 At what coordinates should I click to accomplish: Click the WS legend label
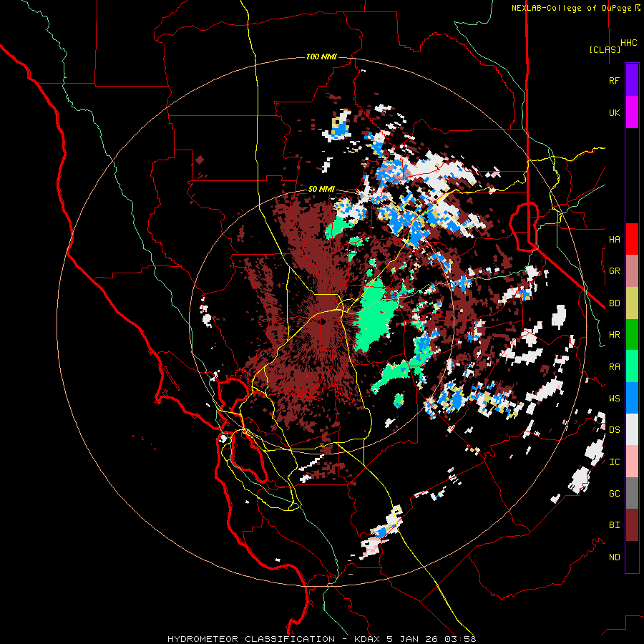[x=614, y=399]
